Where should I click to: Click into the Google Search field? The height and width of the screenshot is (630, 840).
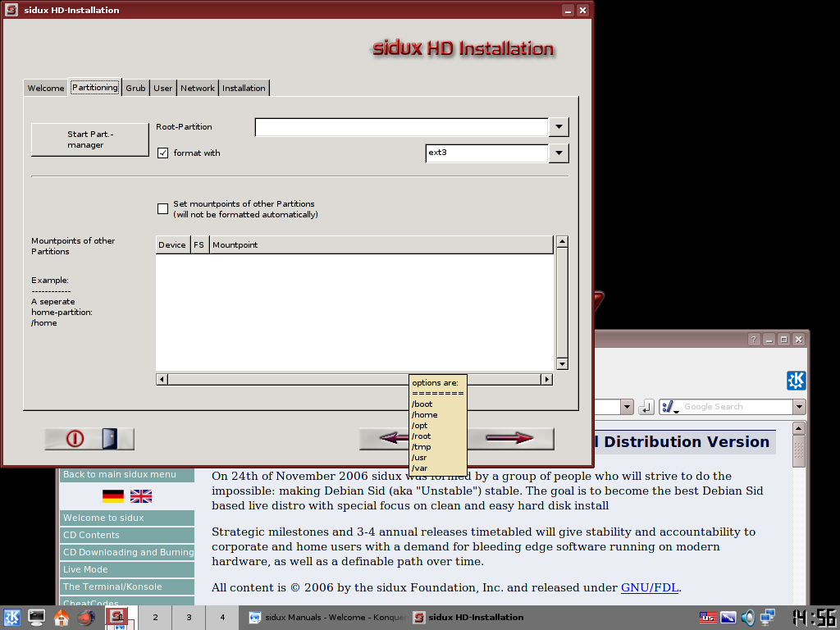[x=737, y=407]
